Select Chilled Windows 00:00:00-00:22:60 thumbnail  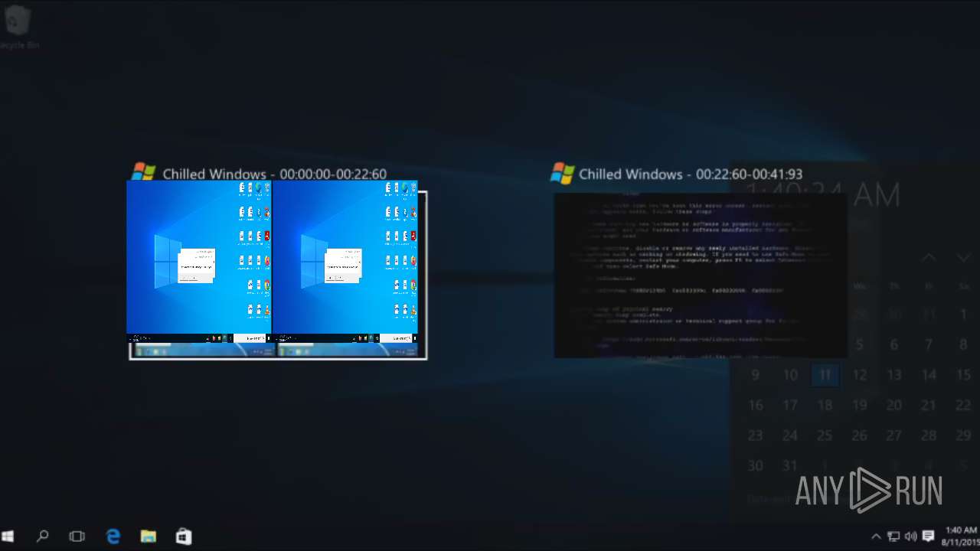click(277, 269)
